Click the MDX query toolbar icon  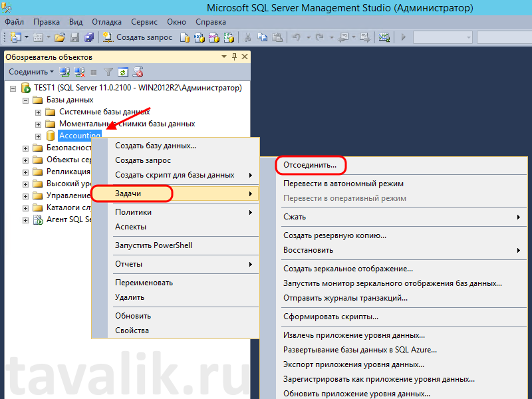click(199, 37)
